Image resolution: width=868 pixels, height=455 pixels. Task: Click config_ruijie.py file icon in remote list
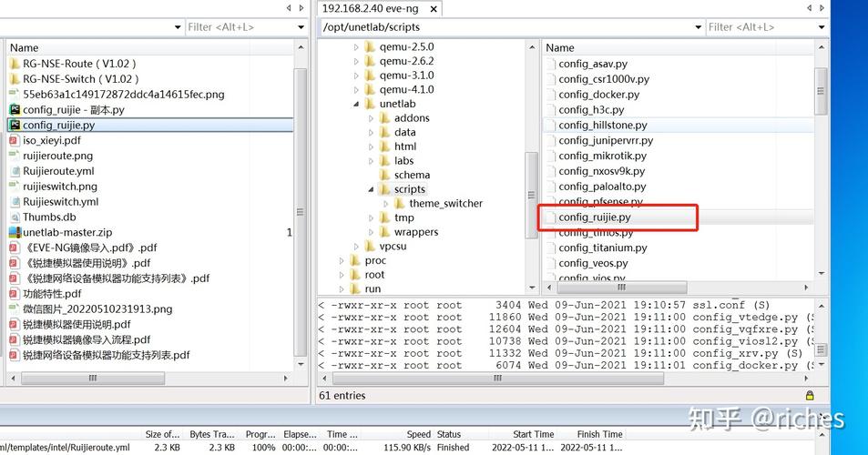(x=551, y=217)
